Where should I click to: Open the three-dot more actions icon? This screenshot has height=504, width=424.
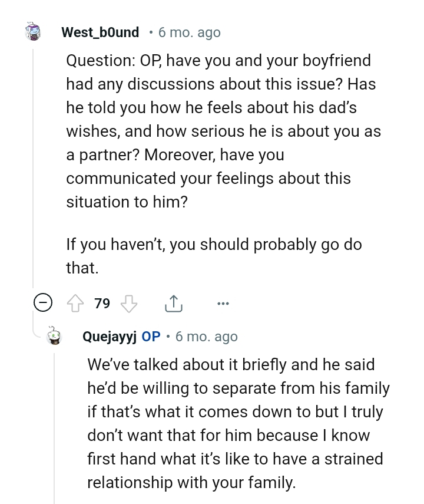pyautogui.click(x=223, y=303)
